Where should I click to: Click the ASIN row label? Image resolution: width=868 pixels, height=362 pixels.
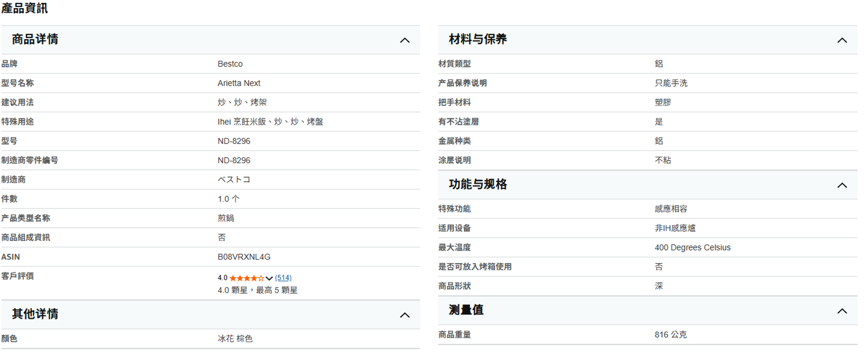coord(10,257)
